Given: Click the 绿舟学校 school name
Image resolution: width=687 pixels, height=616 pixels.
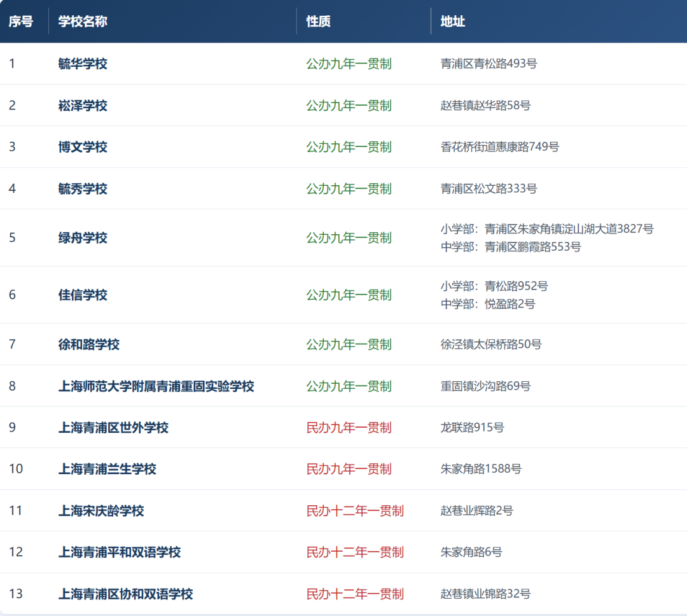Looking at the screenshot, I should pyautogui.click(x=83, y=238).
